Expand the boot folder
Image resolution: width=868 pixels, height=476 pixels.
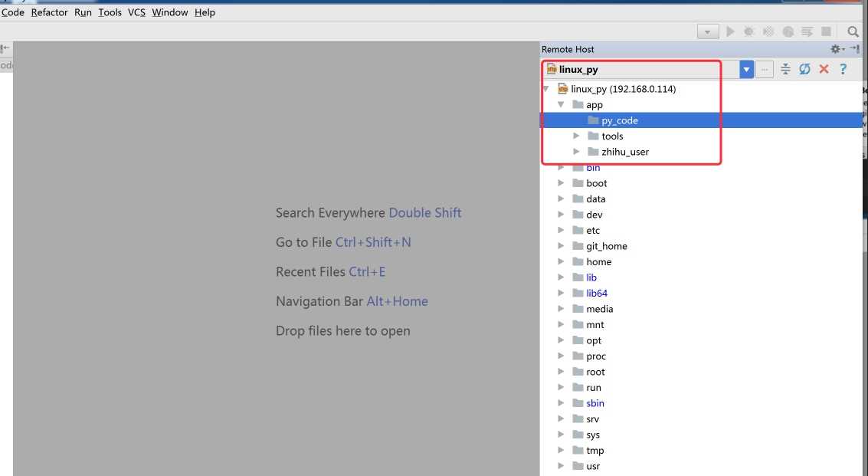[561, 183]
